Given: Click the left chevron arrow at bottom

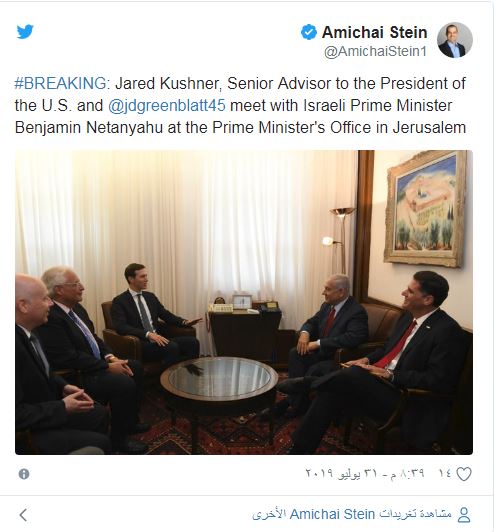Looking at the screenshot, I should (x=23, y=515).
